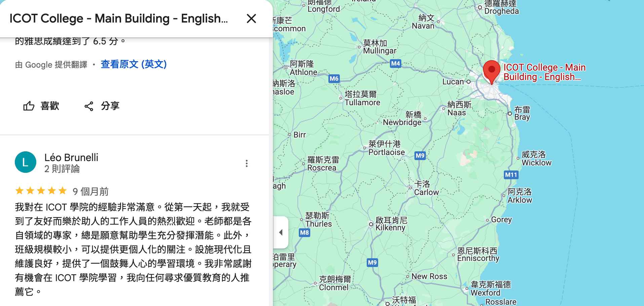Screen dimensions: 644x306
Task: Click the '由 Google 提供翻譯' text
Action: 51,65
